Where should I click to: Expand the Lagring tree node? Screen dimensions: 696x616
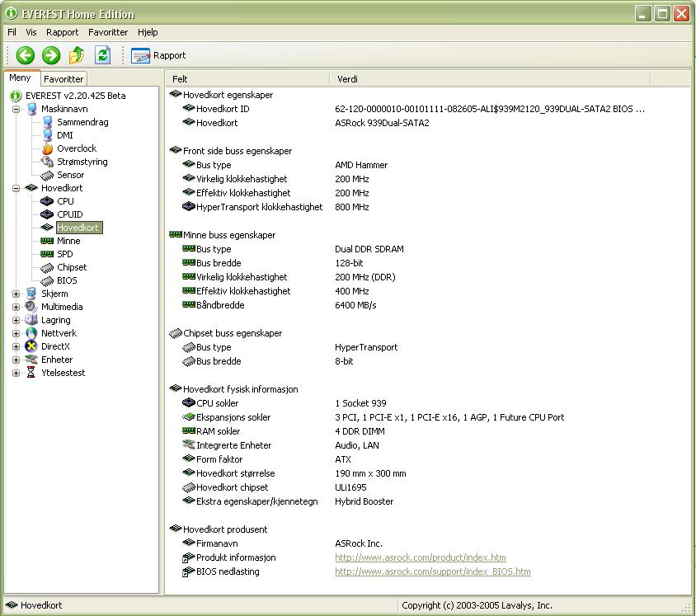16,321
